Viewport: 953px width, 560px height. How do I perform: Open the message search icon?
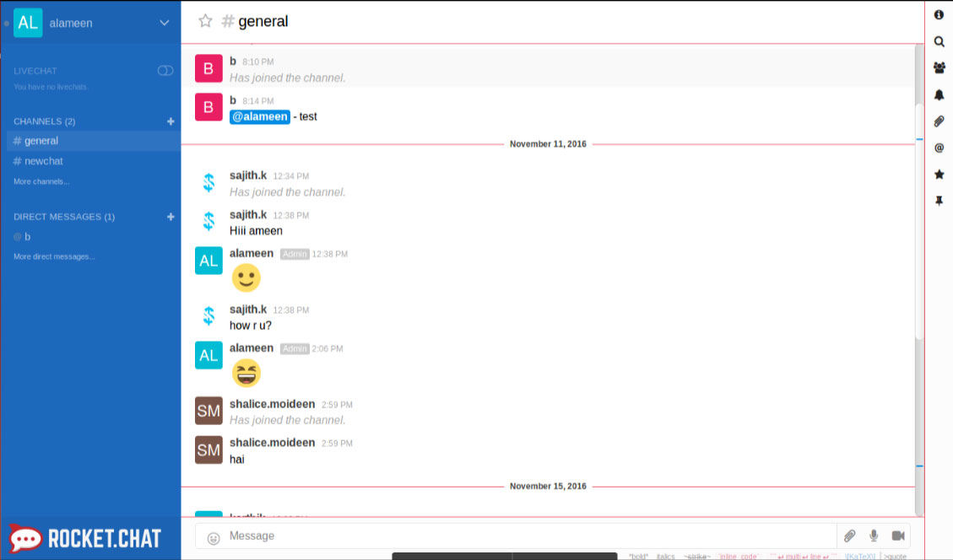pos(939,40)
